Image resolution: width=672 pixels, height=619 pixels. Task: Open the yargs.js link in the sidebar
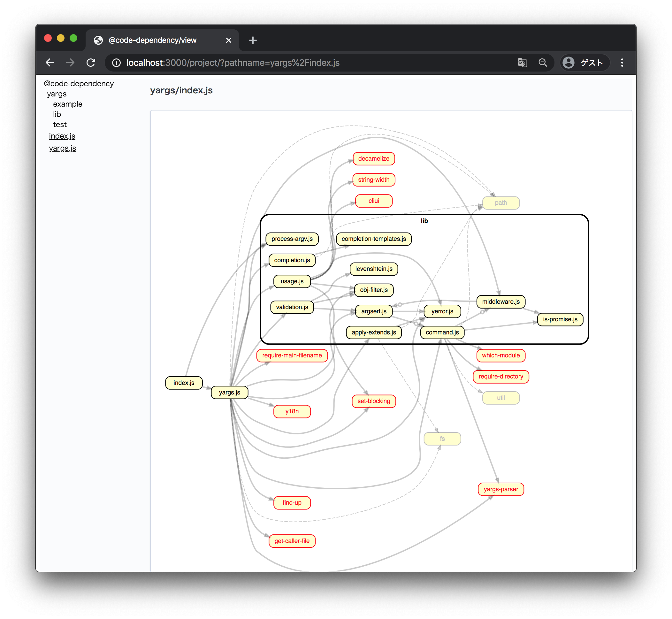tap(62, 148)
